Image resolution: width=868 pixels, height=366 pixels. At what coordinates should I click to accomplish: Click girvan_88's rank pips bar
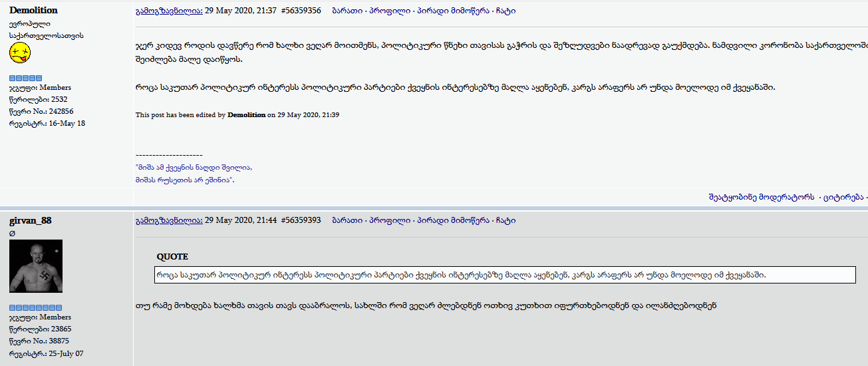[x=35, y=307]
